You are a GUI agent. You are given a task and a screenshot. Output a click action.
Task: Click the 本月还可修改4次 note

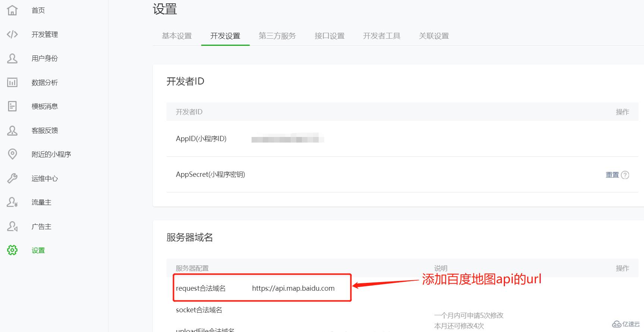pos(459,326)
